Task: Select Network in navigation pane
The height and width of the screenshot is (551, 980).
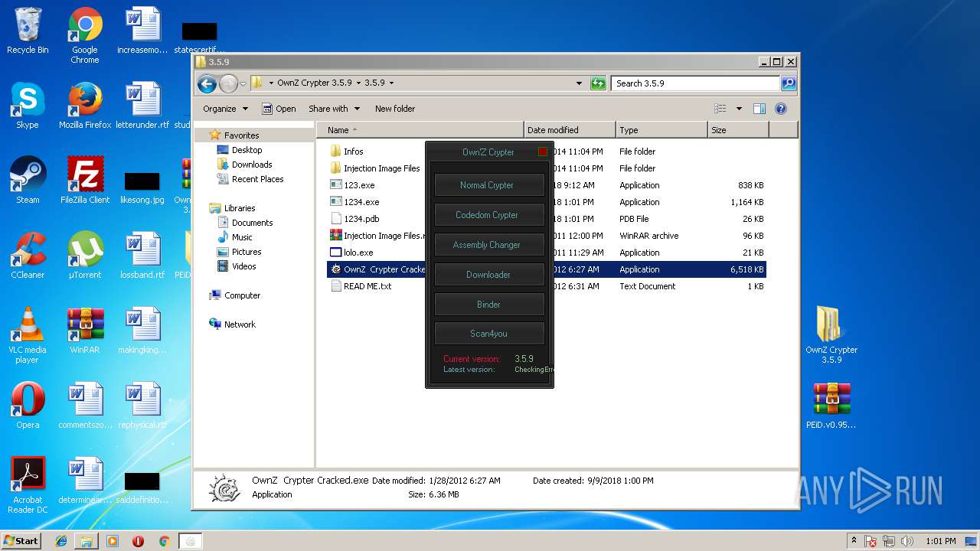Action: click(240, 324)
